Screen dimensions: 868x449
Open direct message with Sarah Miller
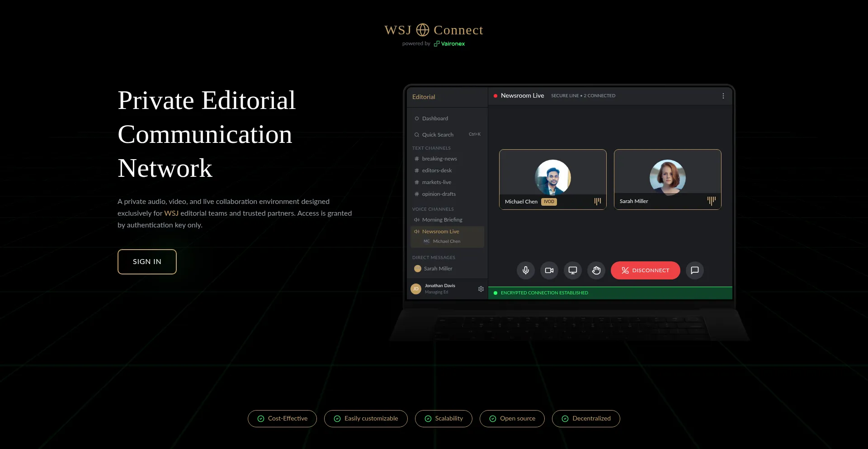[438, 269]
